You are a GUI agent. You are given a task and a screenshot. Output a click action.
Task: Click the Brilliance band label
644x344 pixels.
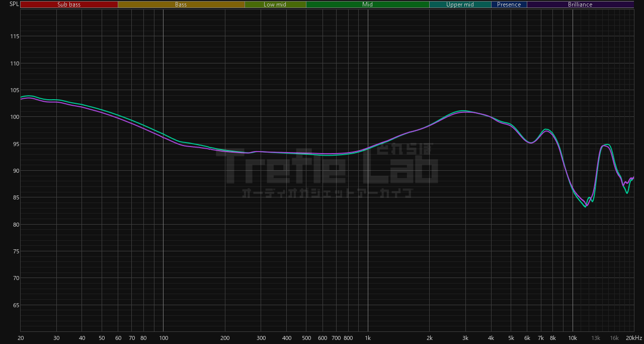pos(580,5)
